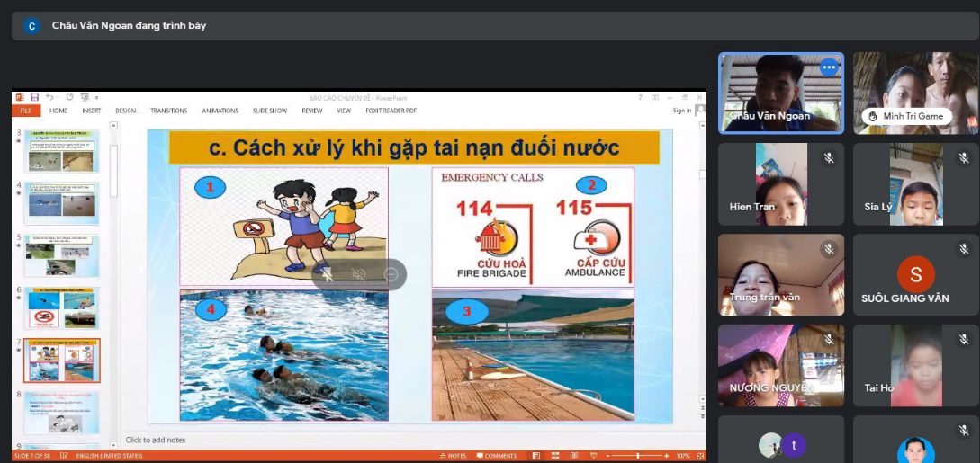Image resolution: width=980 pixels, height=463 pixels.
Task: Click the 107% zoom level
Action: click(x=682, y=456)
